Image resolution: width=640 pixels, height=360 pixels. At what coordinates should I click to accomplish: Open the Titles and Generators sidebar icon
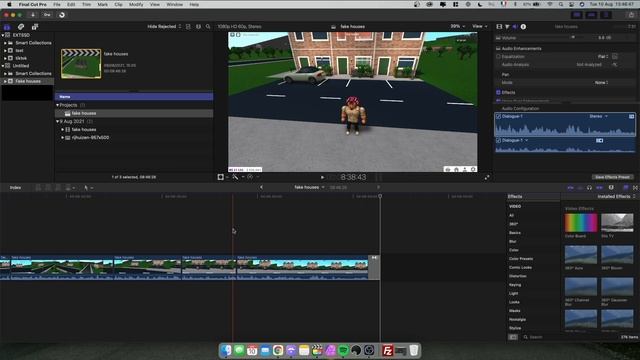pyautogui.click(x=35, y=27)
